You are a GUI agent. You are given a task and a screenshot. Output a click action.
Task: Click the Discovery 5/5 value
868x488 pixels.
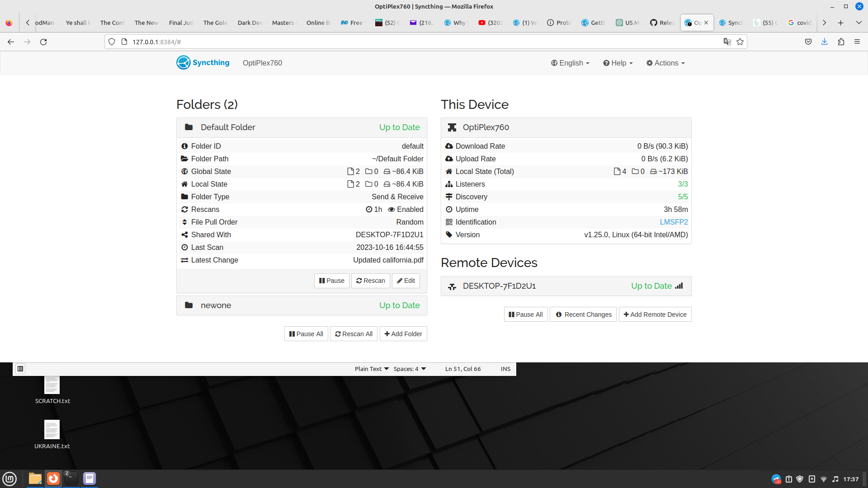point(683,197)
